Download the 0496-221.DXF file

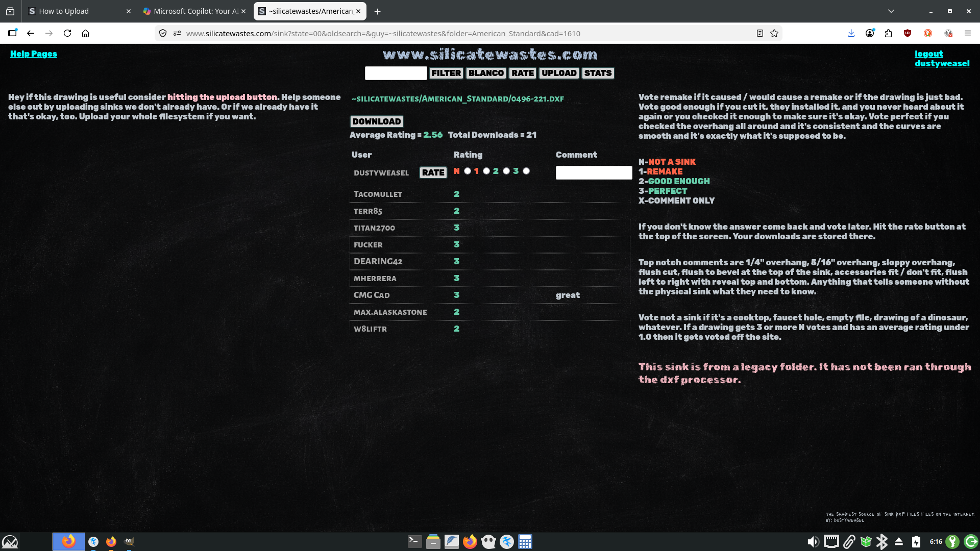click(x=377, y=121)
